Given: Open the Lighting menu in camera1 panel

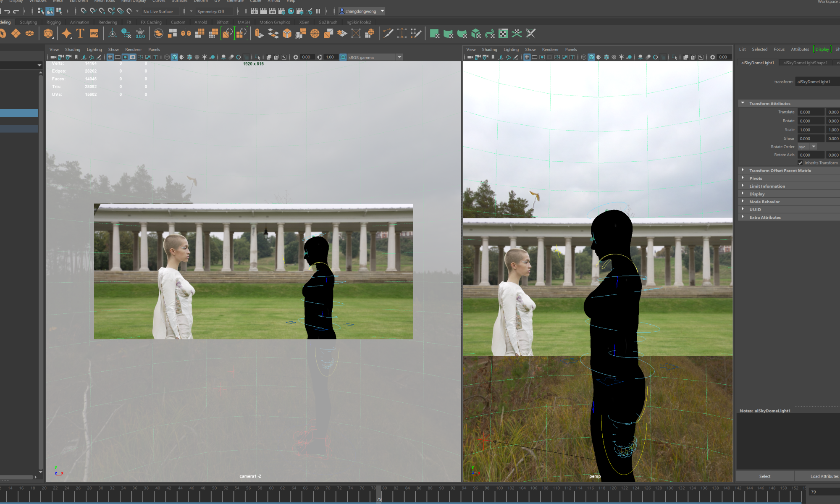Looking at the screenshot, I should click(x=94, y=50).
